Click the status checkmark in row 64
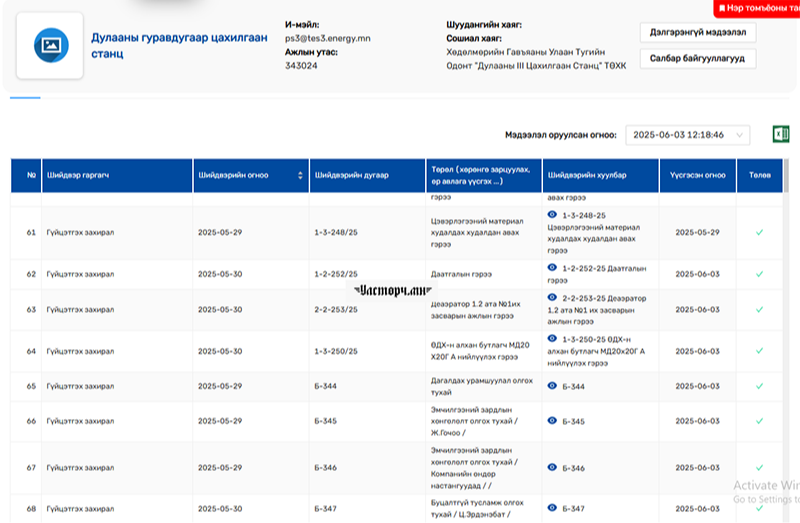Viewport: 800px width, 523px height. point(759,351)
